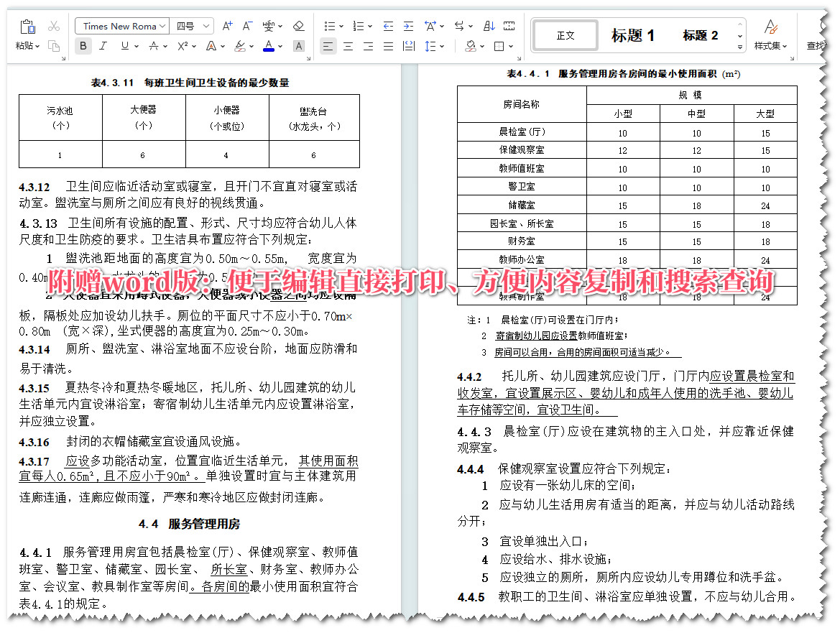Screen dimensions: 840x633
Task: Toggle italic formatting
Action: point(101,46)
